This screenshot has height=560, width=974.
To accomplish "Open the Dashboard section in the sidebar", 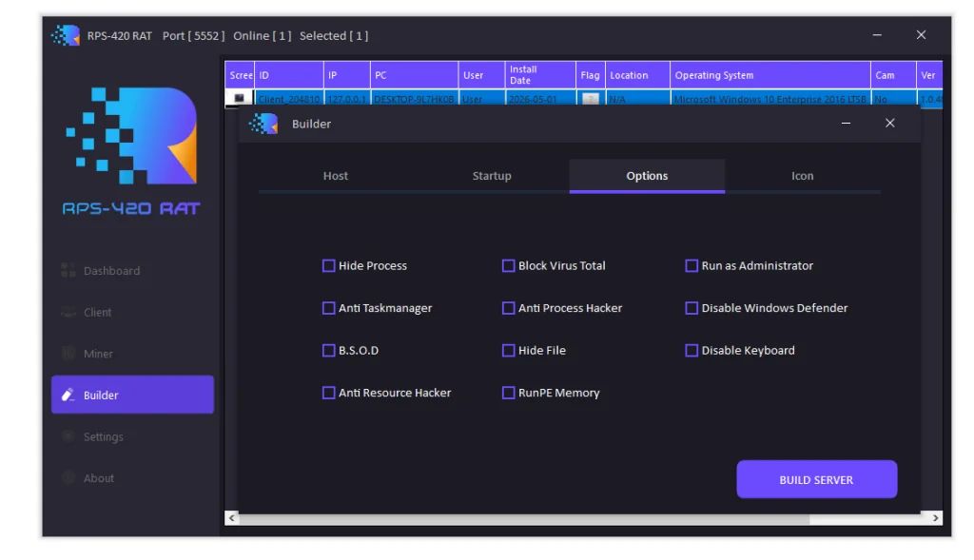I will click(112, 271).
